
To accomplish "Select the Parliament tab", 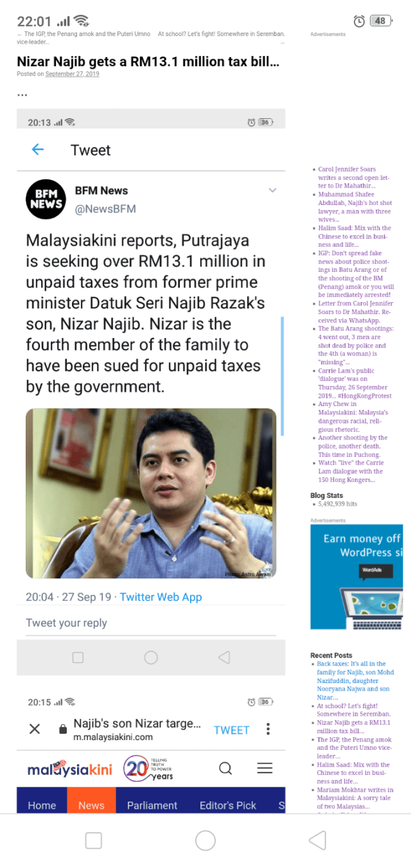I will [152, 805].
